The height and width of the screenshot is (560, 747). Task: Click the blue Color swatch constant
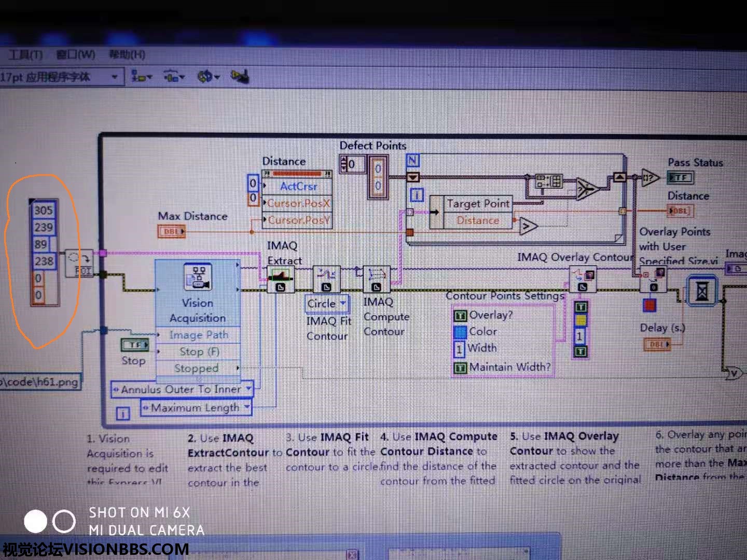click(x=460, y=332)
